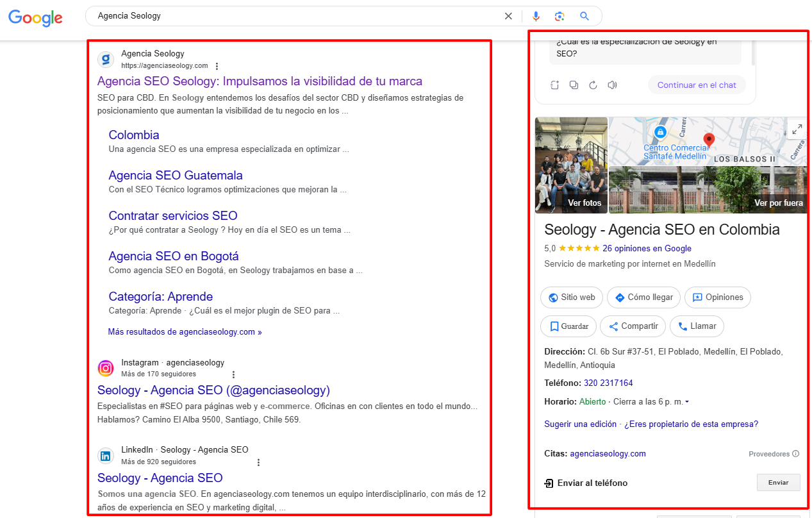Open three-dot menu for the Instagram result
Viewport: 812px width, 518px height.
coord(233,374)
